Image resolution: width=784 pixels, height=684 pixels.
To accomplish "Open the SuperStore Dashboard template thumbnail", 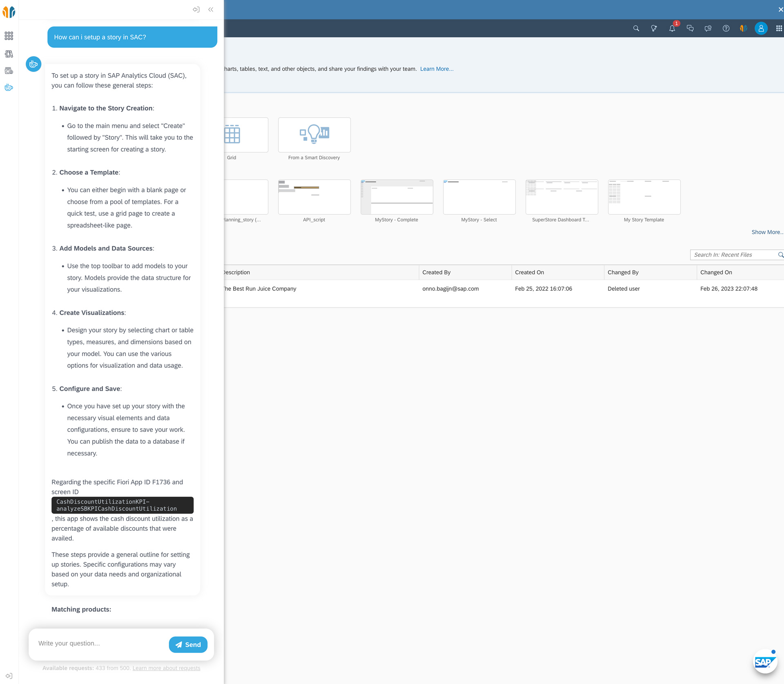I will (x=561, y=197).
